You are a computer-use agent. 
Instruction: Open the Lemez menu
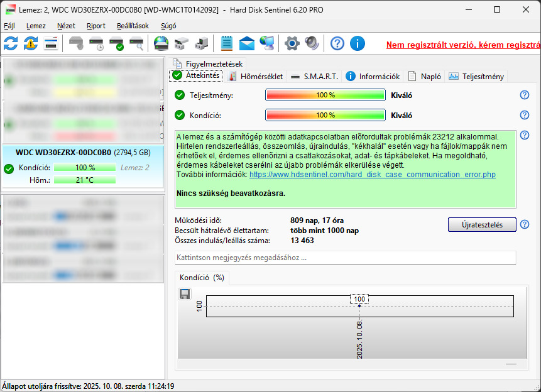click(x=36, y=26)
